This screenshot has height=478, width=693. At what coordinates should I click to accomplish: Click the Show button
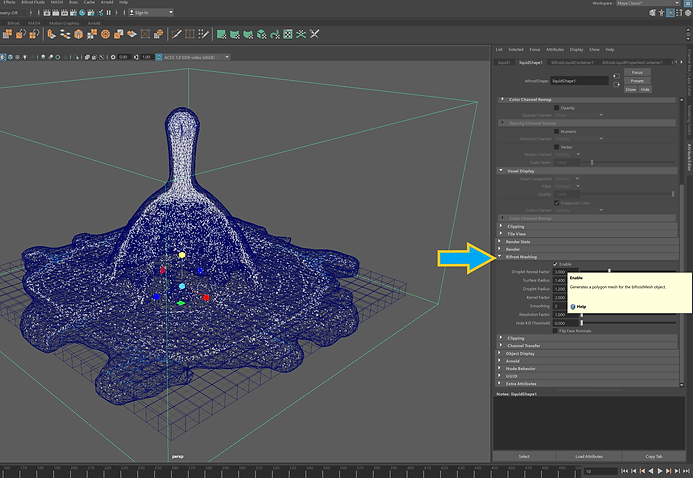[x=630, y=89]
